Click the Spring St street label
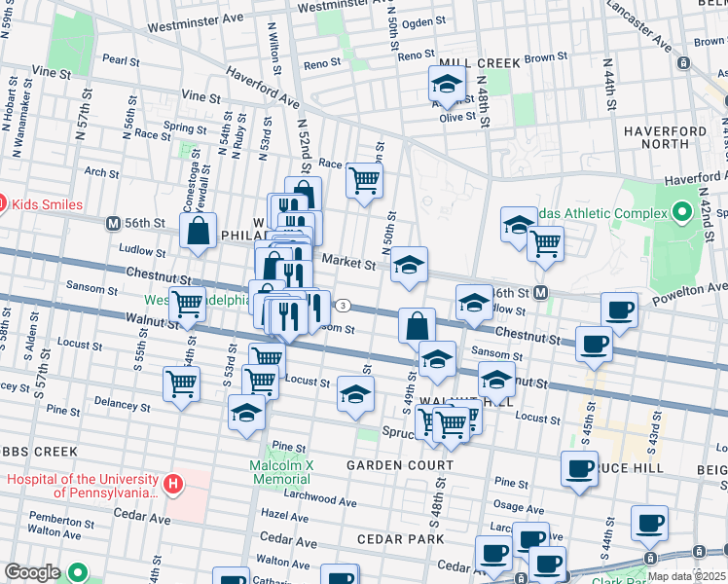728x584 pixels. (185, 128)
